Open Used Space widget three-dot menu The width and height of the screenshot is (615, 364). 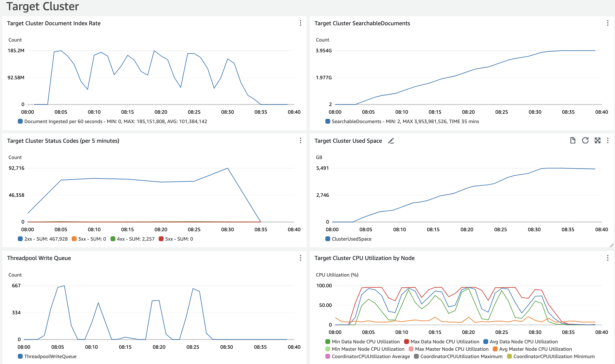click(x=608, y=141)
